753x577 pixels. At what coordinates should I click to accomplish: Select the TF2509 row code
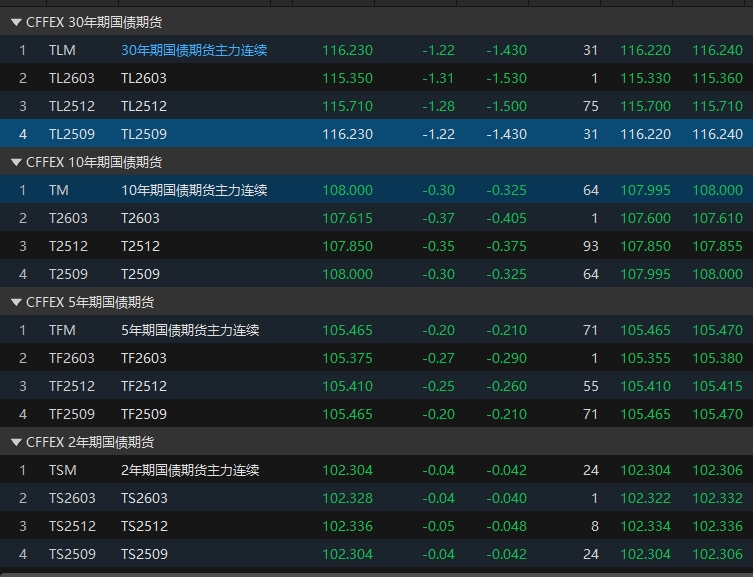pyautogui.click(x=72, y=414)
